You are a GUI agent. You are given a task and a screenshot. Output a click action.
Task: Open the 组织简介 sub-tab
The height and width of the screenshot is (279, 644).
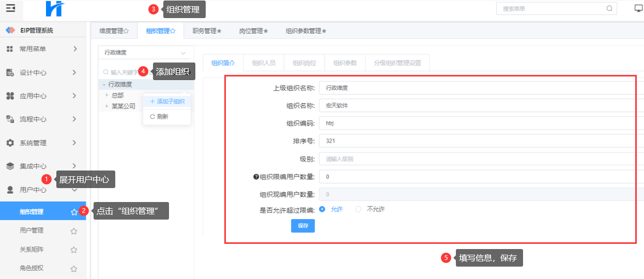(223, 63)
